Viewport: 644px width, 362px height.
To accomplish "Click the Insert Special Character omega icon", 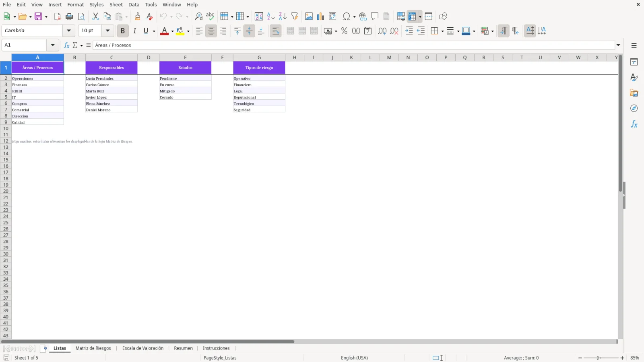I will (x=346, y=16).
